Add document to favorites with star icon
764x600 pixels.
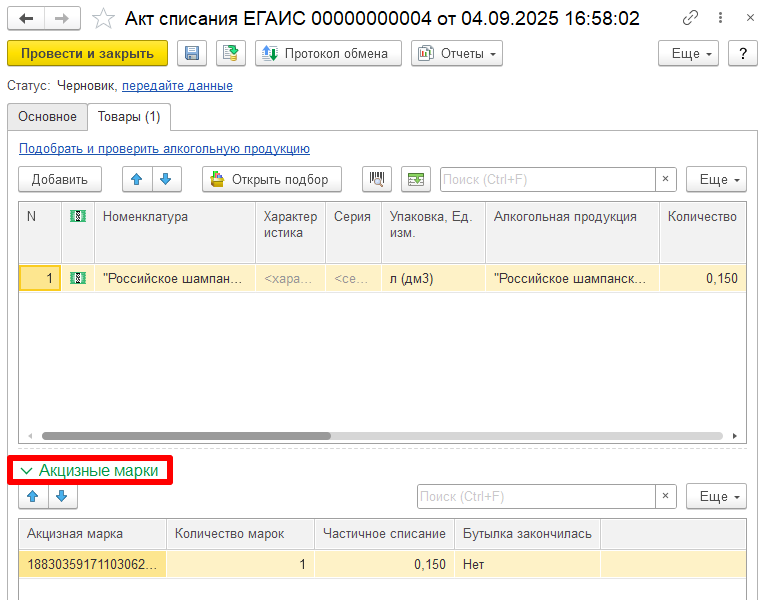click(102, 18)
